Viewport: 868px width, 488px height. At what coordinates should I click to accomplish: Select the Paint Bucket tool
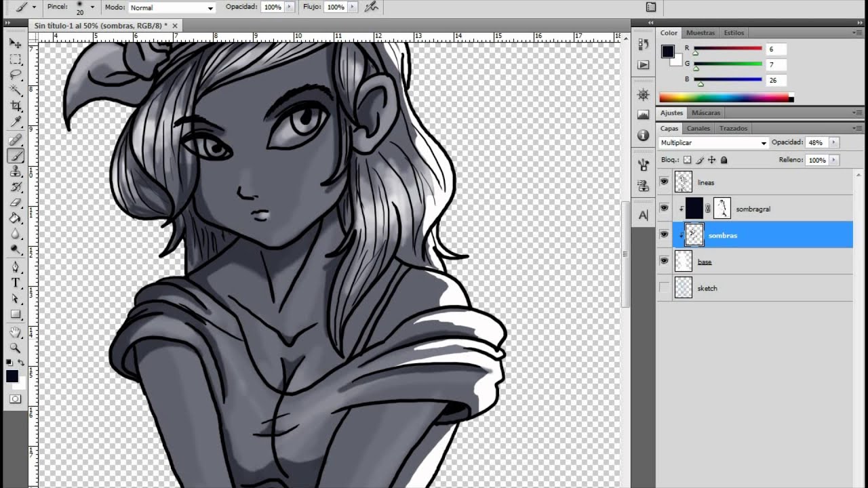(x=15, y=218)
